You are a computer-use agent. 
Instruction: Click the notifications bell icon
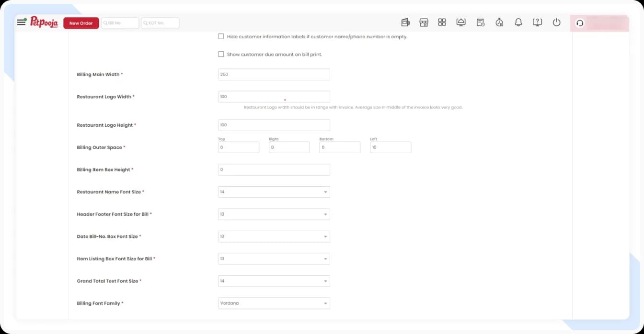(x=518, y=22)
